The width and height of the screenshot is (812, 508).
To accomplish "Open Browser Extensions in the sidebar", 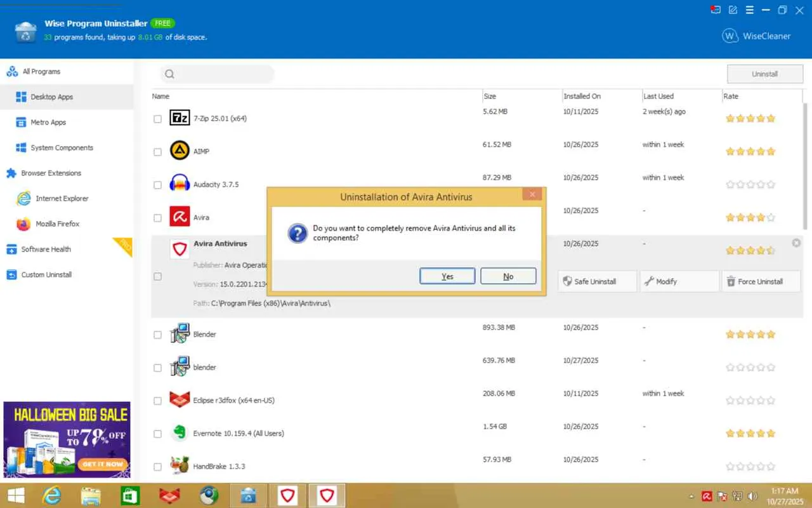I will 67,173.
